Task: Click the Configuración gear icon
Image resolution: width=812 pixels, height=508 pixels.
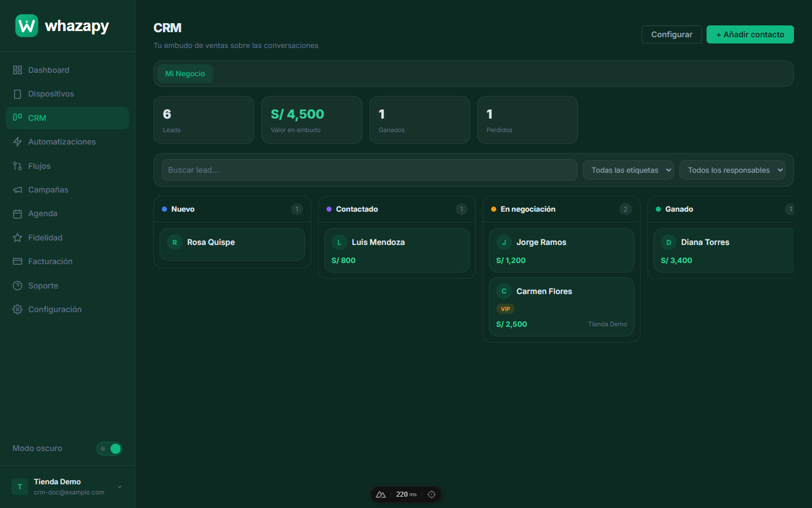Action: (x=17, y=309)
